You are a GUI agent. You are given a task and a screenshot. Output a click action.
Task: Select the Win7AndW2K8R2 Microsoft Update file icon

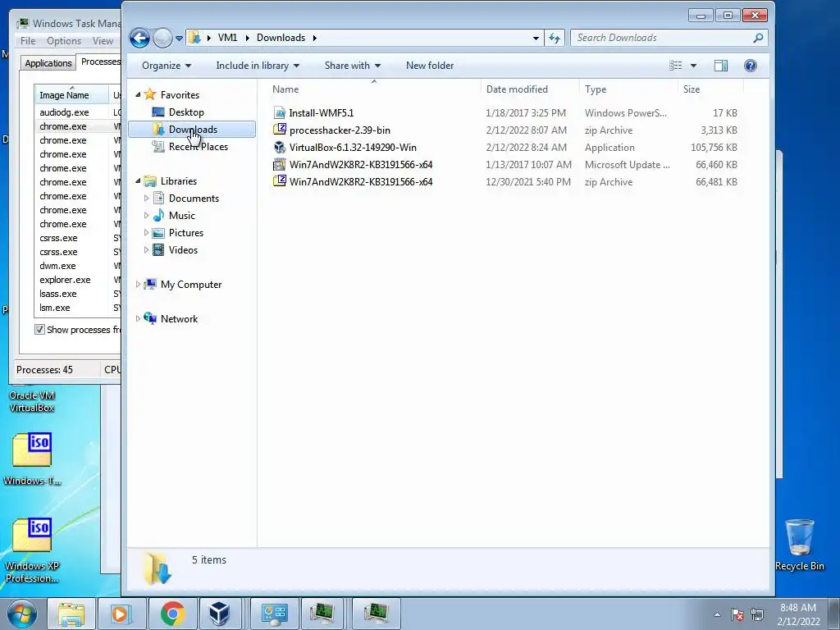tap(279, 164)
